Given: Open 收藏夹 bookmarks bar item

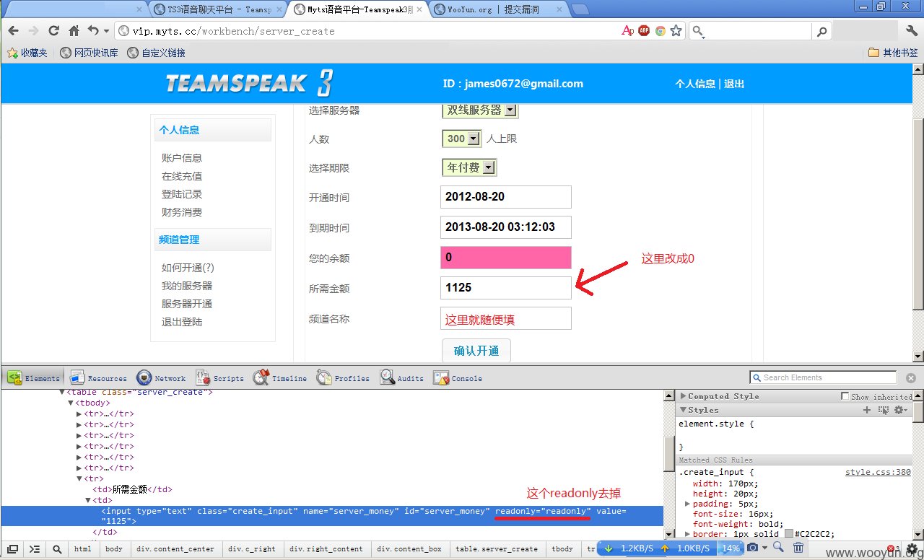Looking at the screenshot, I should pyautogui.click(x=27, y=53).
